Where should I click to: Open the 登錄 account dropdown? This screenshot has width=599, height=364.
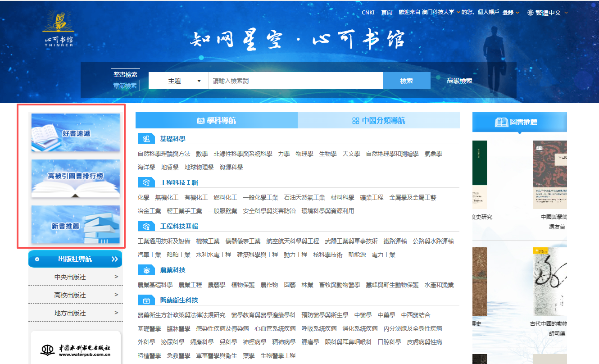click(x=511, y=13)
